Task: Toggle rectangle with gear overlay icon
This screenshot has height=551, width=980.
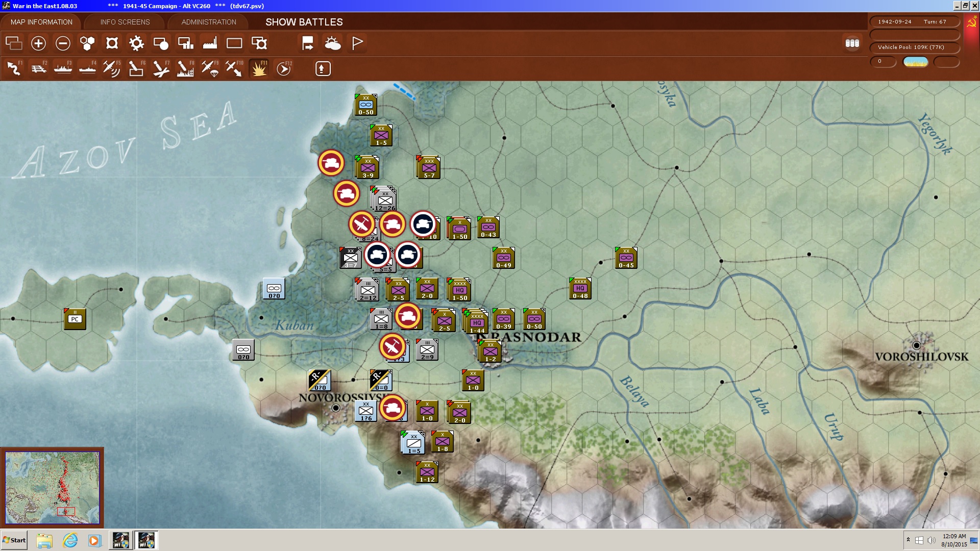Action: [x=259, y=43]
